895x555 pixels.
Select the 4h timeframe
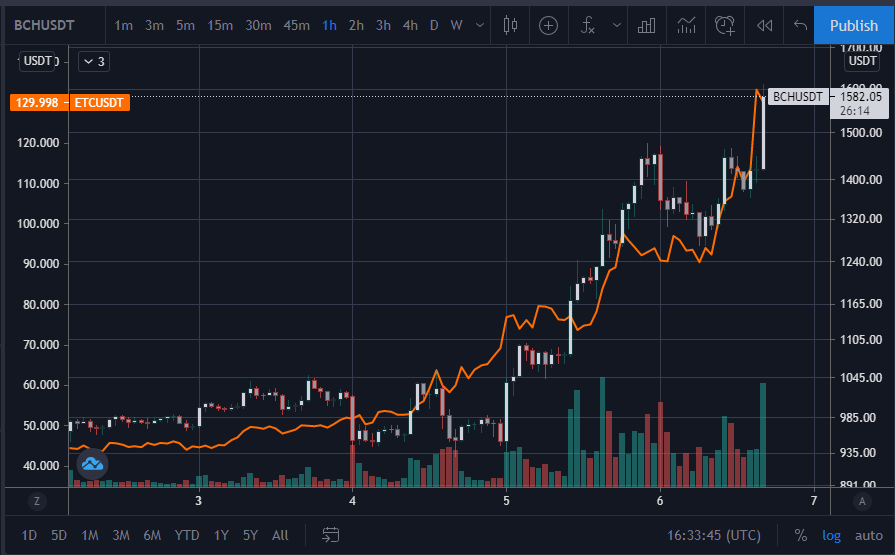tap(410, 25)
